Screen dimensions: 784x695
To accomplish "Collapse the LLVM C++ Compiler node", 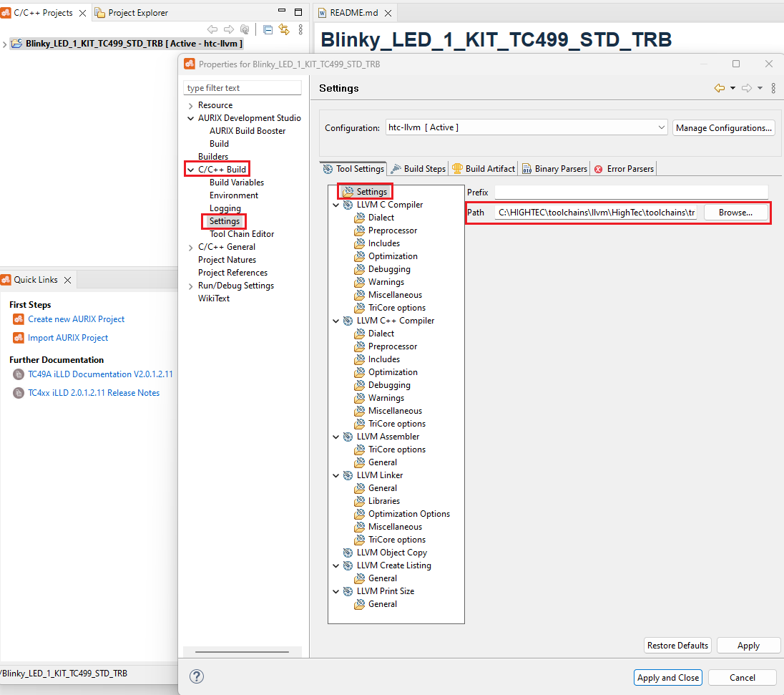I will click(336, 321).
